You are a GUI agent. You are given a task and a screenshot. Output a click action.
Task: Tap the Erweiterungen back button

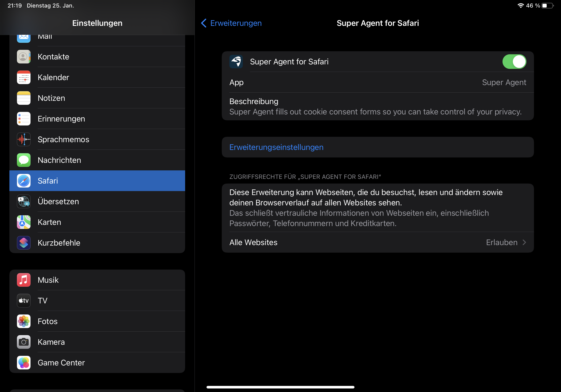pyautogui.click(x=231, y=23)
